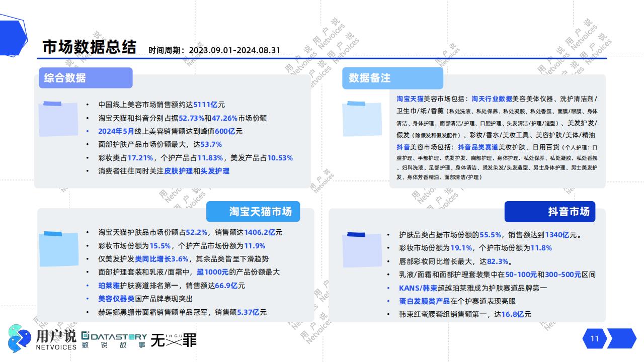Click the sticky note icon in 数据备注
Image resolution: width=644 pixels, height=362 pixels.
click(x=361, y=119)
